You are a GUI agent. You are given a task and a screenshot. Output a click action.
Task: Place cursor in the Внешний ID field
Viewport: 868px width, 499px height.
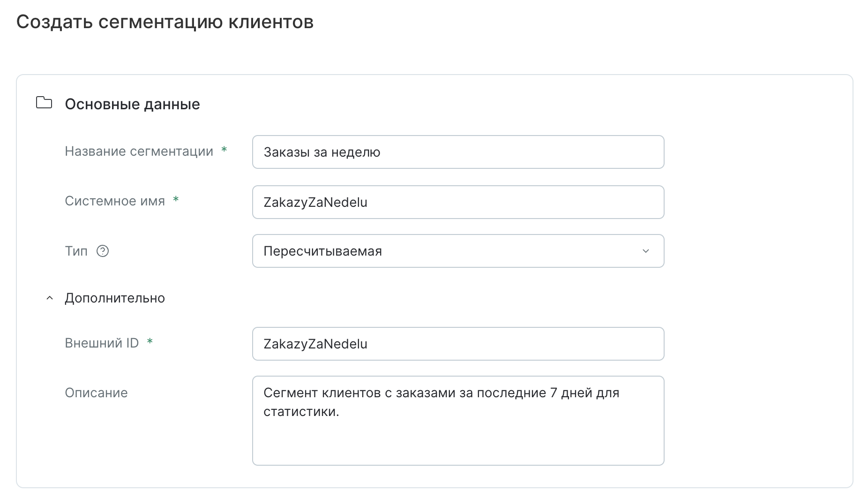click(457, 344)
